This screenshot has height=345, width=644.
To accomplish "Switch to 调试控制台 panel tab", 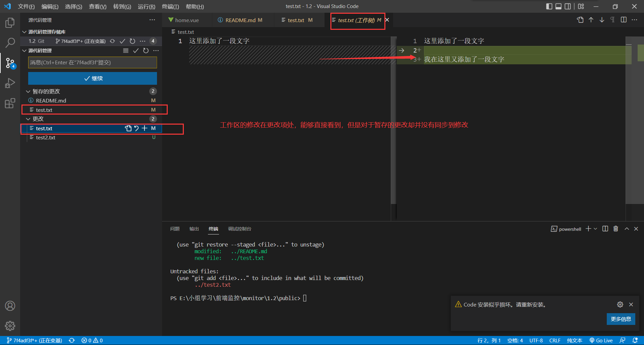I will point(239,229).
